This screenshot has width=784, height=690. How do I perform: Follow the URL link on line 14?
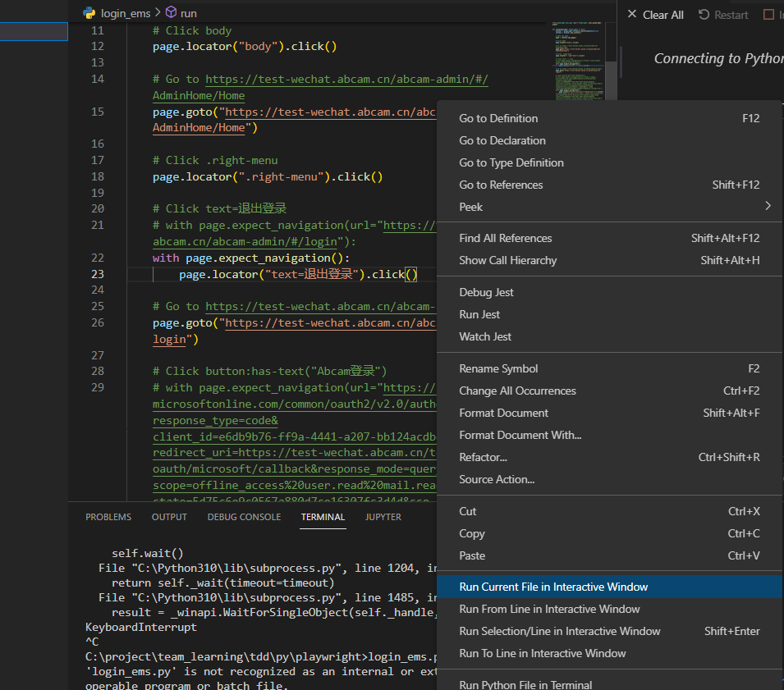click(346, 79)
